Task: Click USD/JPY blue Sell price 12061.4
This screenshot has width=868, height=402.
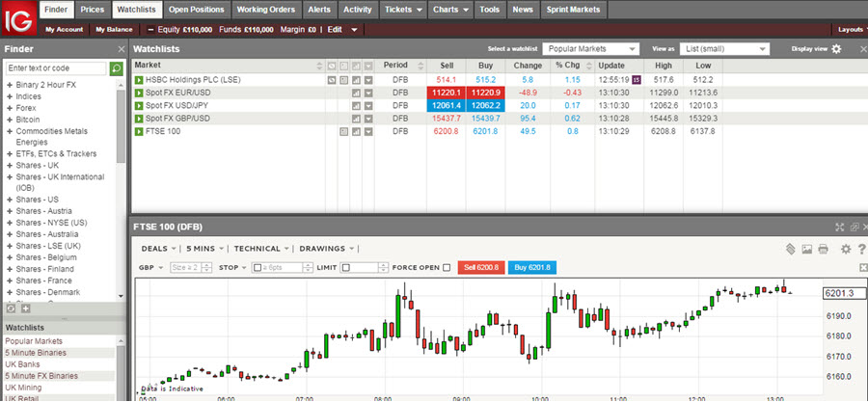Action: point(447,106)
